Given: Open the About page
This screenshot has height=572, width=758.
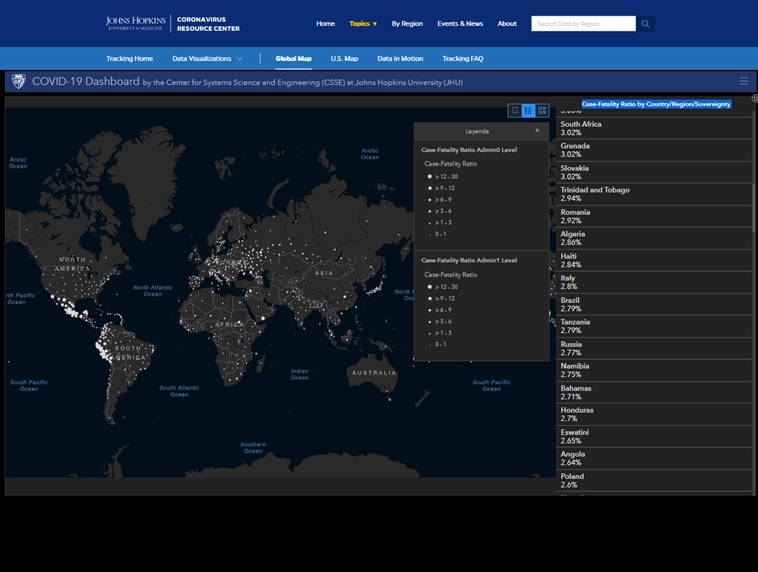Looking at the screenshot, I should point(507,24).
